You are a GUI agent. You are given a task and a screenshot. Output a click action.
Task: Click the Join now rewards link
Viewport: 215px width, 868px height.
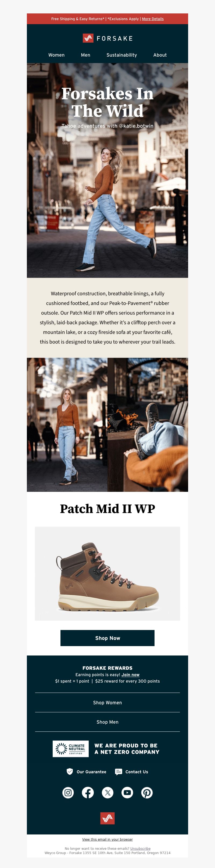[130, 675]
